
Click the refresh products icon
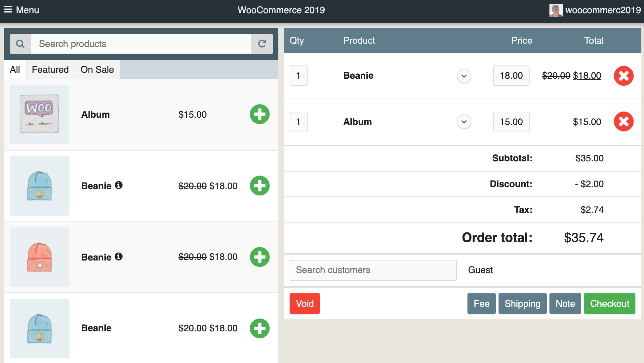coord(262,44)
